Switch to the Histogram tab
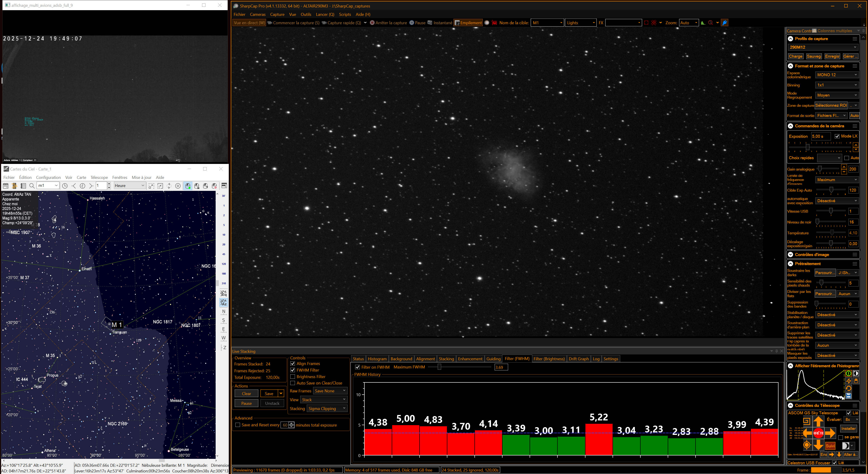This screenshot has width=868, height=474. click(x=377, y=359)
